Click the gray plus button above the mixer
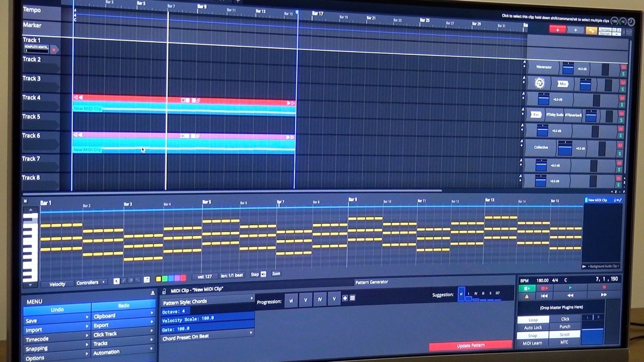The width and height of the screenshot is (644, 362). 576,30
